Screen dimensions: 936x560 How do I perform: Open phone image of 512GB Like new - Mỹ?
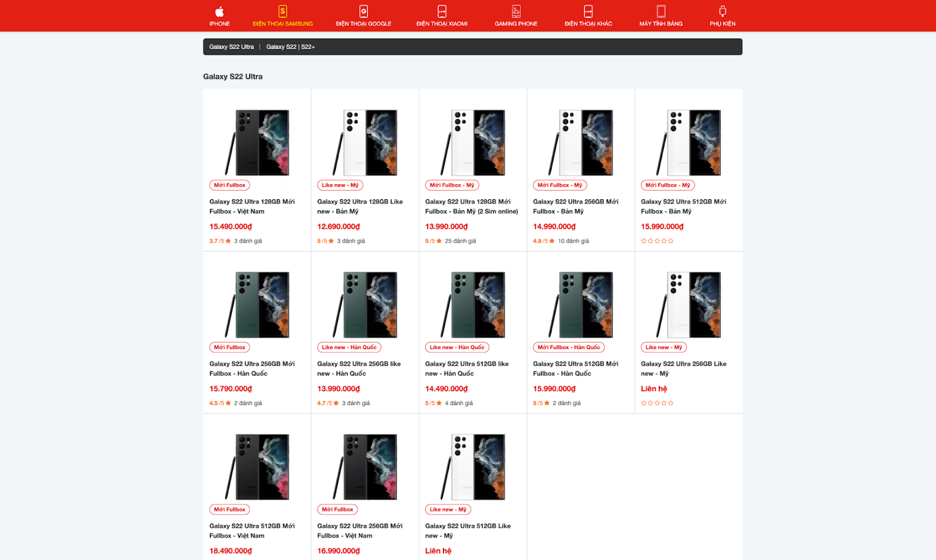click(473, 466)
